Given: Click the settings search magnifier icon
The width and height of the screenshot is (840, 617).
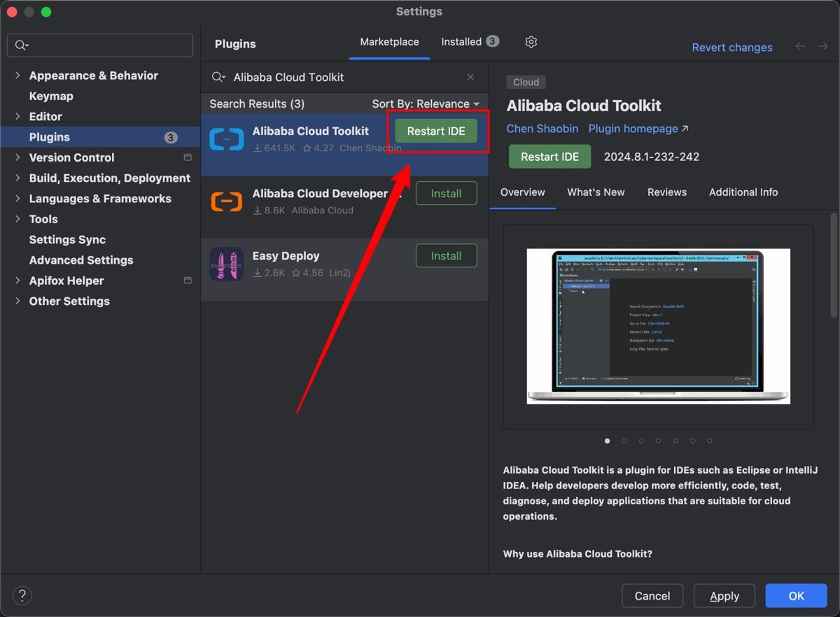Looking at the screenshot, I should tap(21, 45).
